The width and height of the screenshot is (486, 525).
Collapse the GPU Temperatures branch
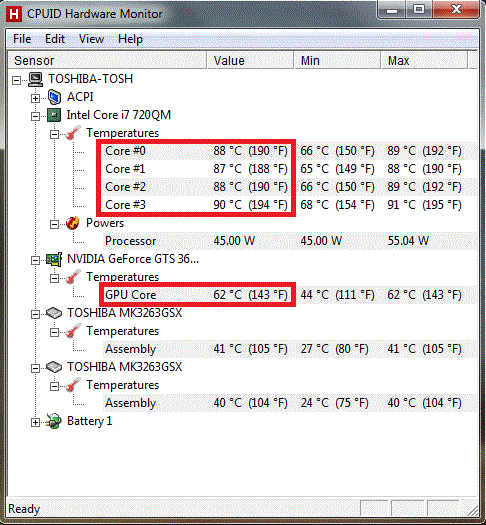(x=54, y=279)
